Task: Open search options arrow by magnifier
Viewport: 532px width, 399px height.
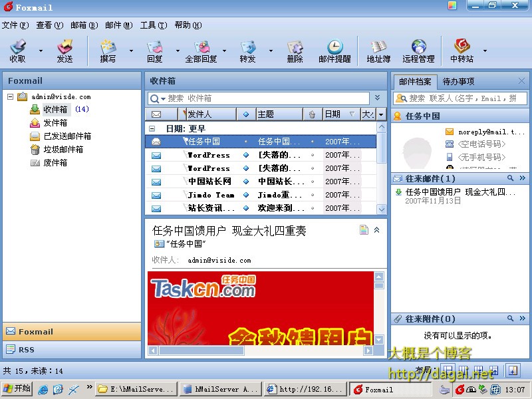Action: [163, 99]
